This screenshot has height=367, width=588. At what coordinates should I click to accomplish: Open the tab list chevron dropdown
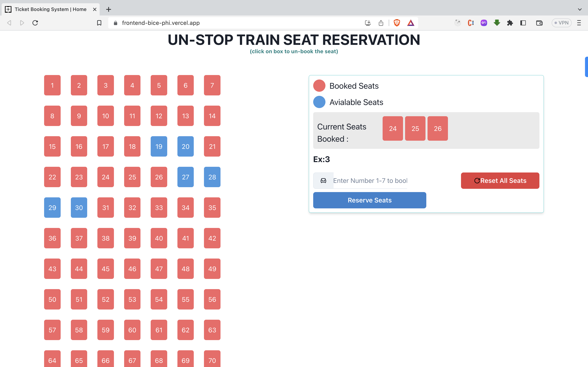(x=580, y=9)
